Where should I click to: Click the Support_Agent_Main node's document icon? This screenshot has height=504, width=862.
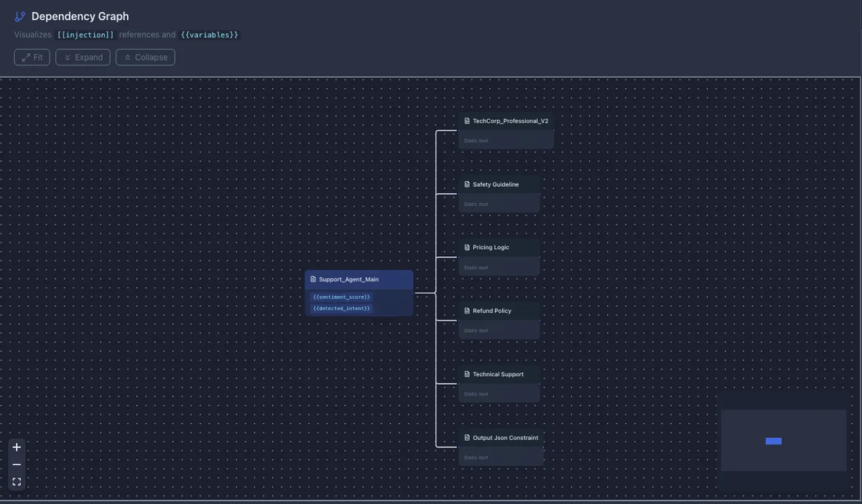pos(314,279)
